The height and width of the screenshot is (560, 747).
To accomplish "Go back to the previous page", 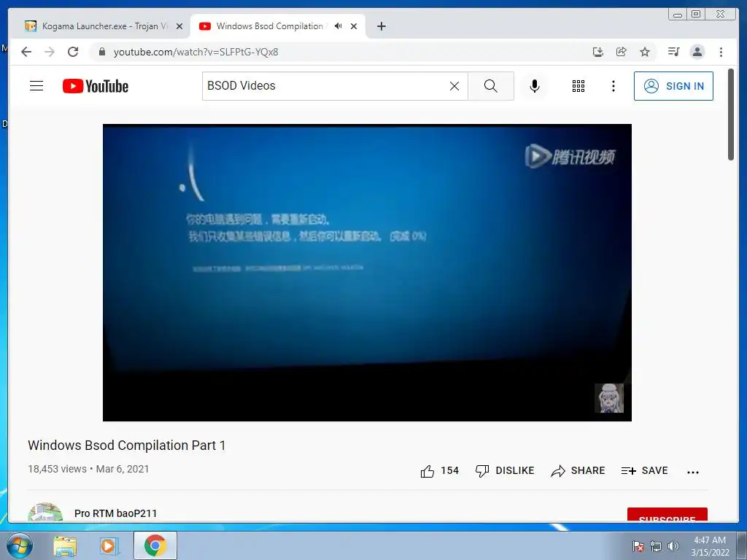I will [x=26, y=52].
